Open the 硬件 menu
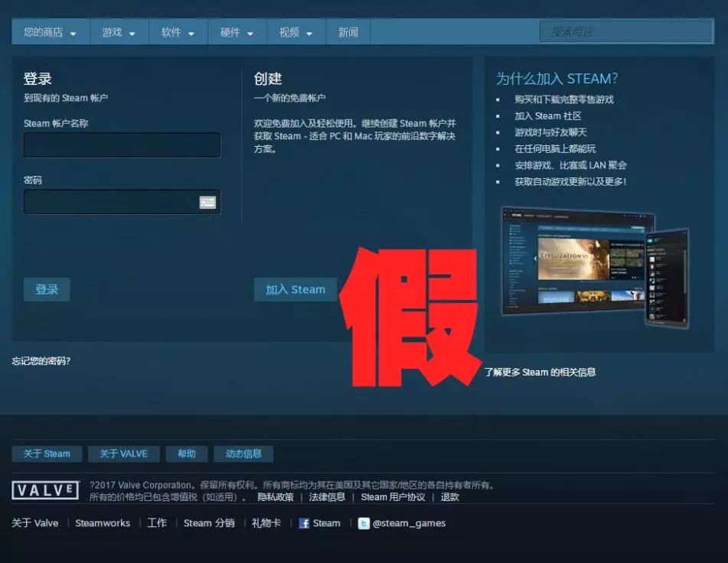Screen dimensions: 728x563 click(237, 32)
